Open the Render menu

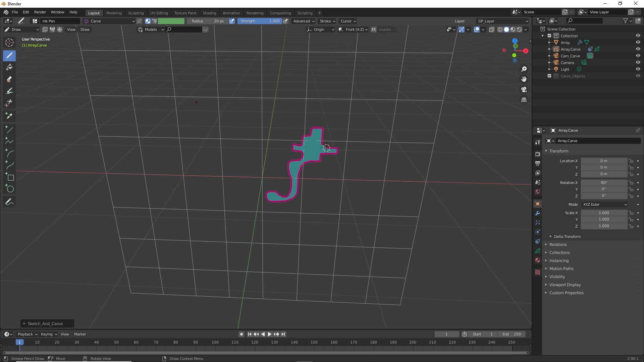tap(40, 12)
